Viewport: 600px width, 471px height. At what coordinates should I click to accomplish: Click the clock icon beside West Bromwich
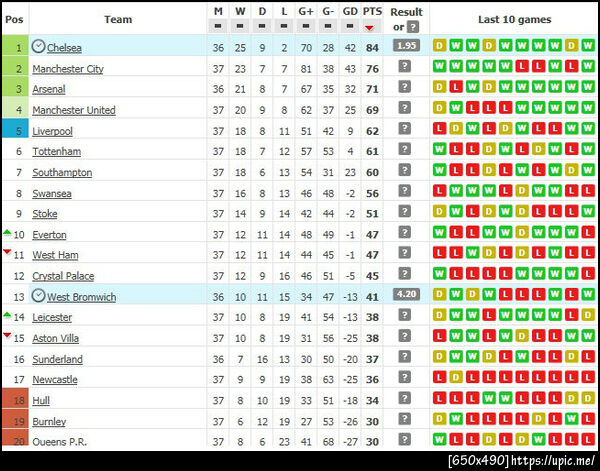[39, 297]
